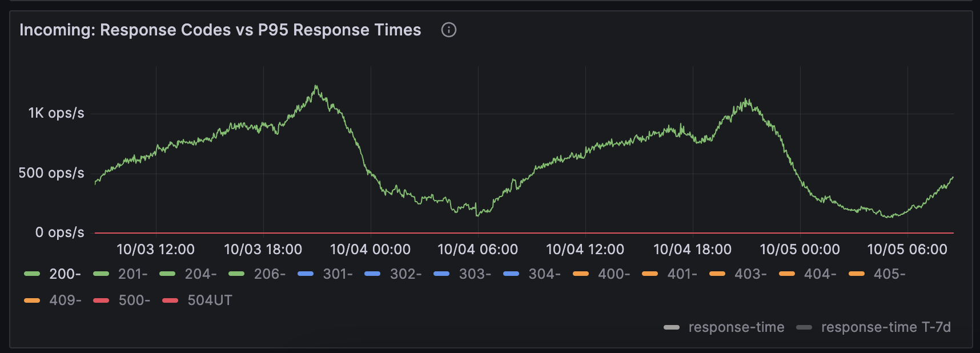Toggle the 206- series in the legend
980x353 pixels.
(270, 274)
